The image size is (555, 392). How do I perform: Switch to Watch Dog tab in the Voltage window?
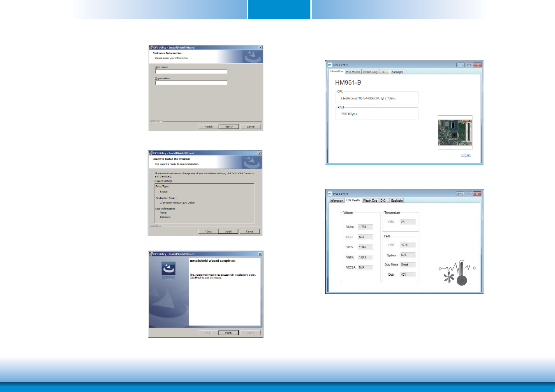point(370,201)
